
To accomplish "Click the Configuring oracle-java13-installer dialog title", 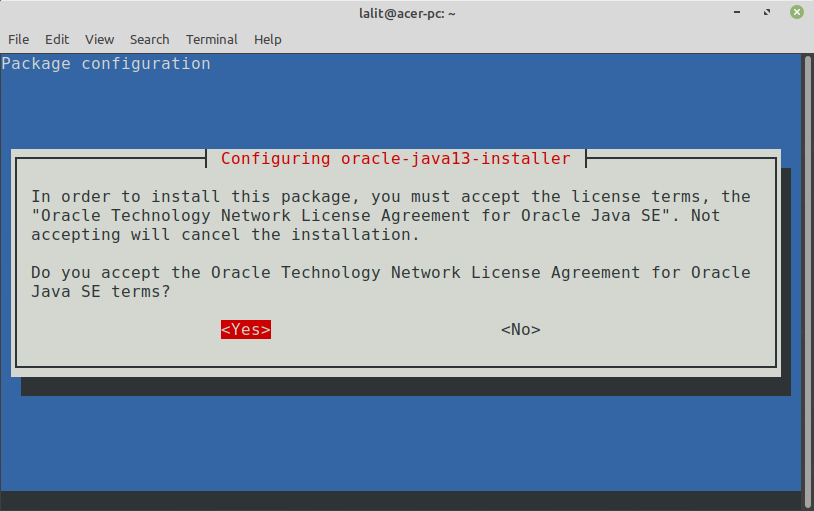I will (x=396, y=158).
